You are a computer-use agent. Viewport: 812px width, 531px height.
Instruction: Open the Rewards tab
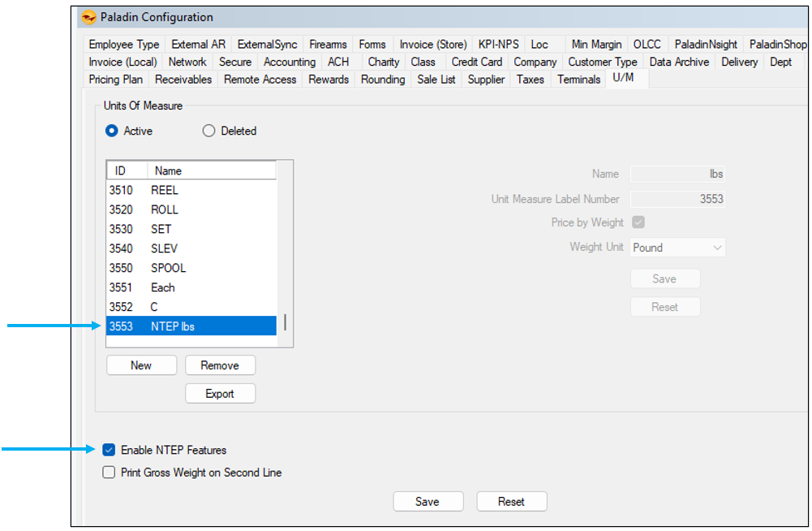point(329,80)
